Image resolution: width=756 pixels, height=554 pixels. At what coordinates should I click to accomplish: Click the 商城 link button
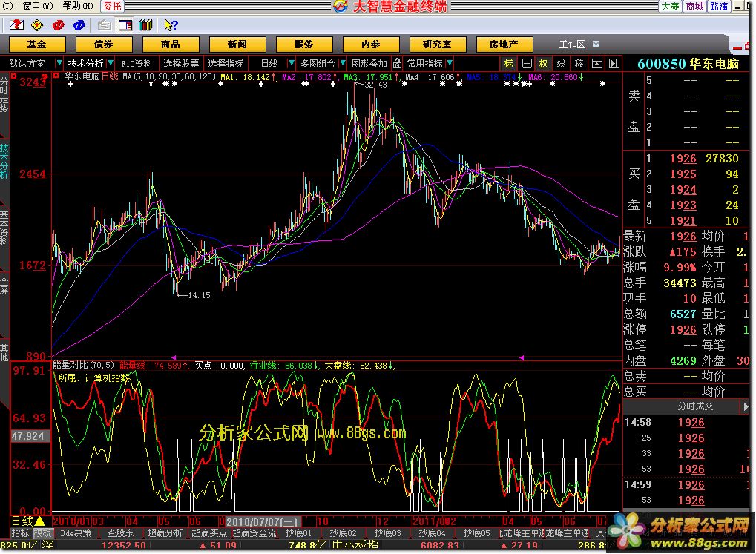tap(695, 6)
